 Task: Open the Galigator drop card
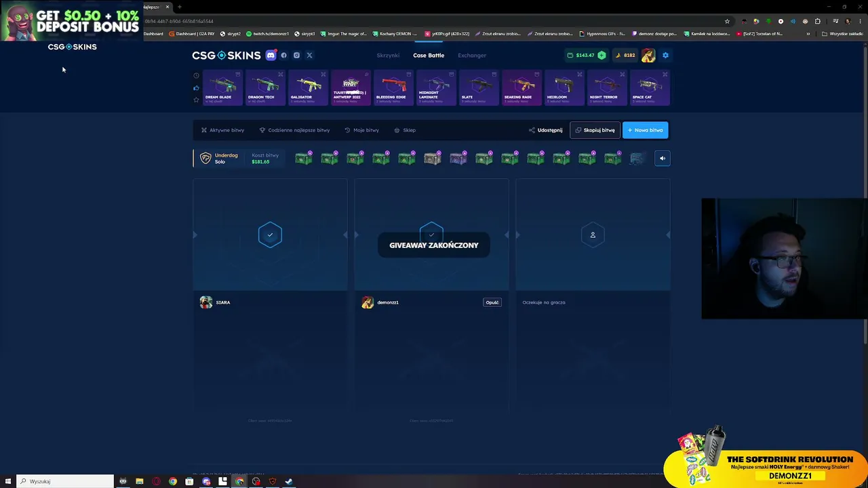pos(308,87)
